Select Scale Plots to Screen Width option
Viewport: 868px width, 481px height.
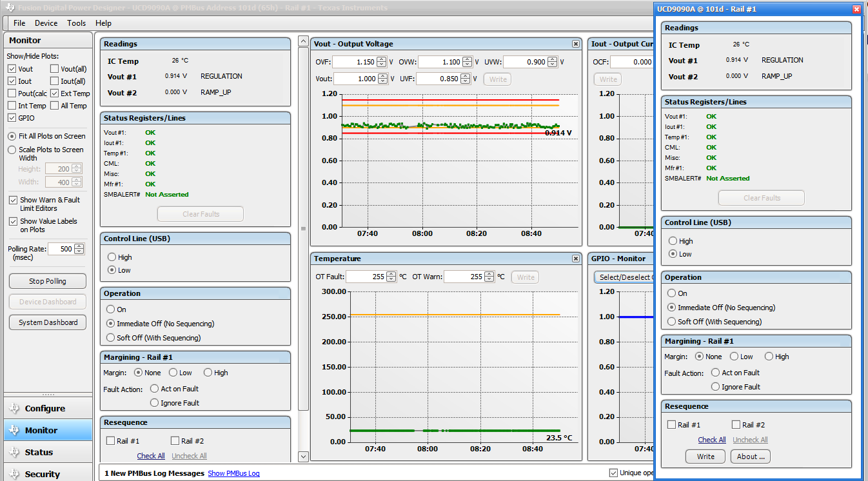(x=12, y=150)
